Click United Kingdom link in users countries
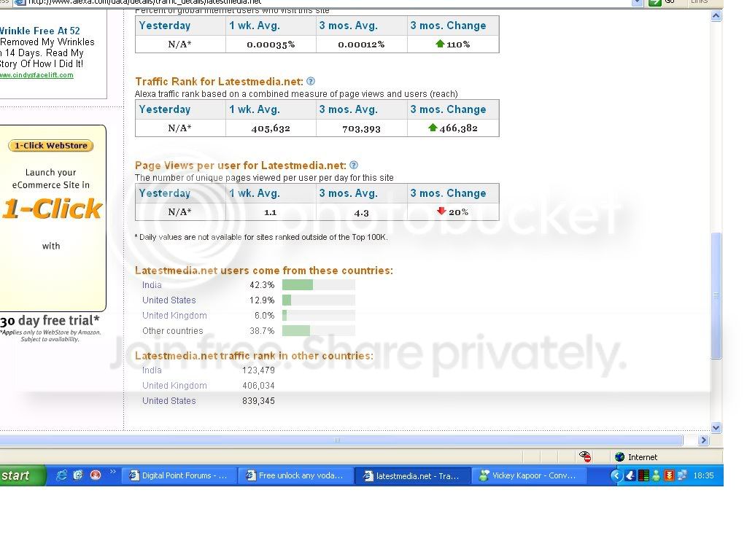Screen dimensions: 747x560 [174, 315]
